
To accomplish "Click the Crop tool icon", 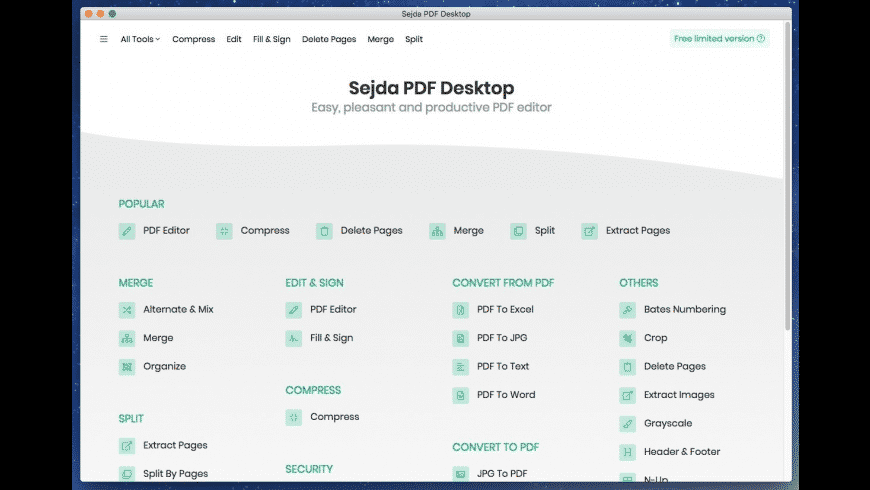I will (627, 339).
